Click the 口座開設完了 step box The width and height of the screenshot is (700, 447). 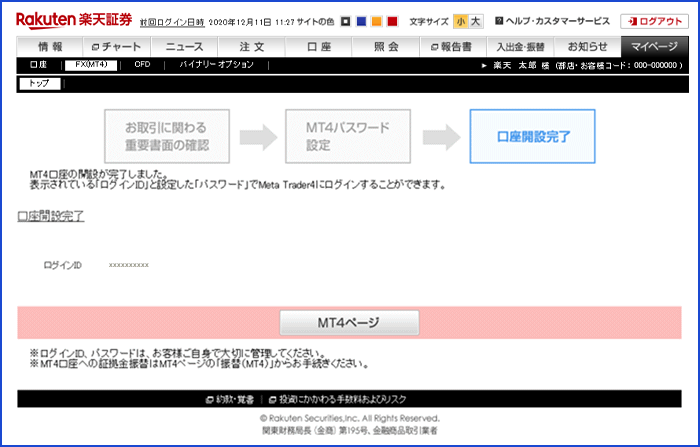(533, 136)
